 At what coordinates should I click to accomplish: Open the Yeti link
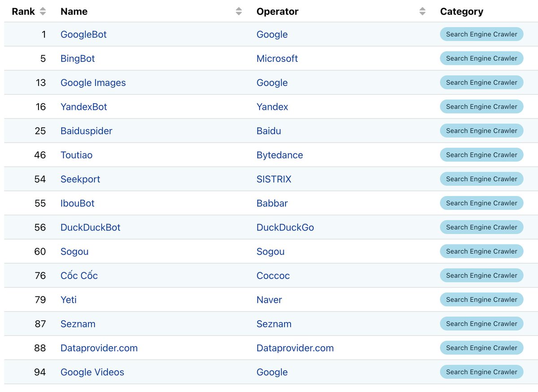pyautogui.click(x=69, y=300)
